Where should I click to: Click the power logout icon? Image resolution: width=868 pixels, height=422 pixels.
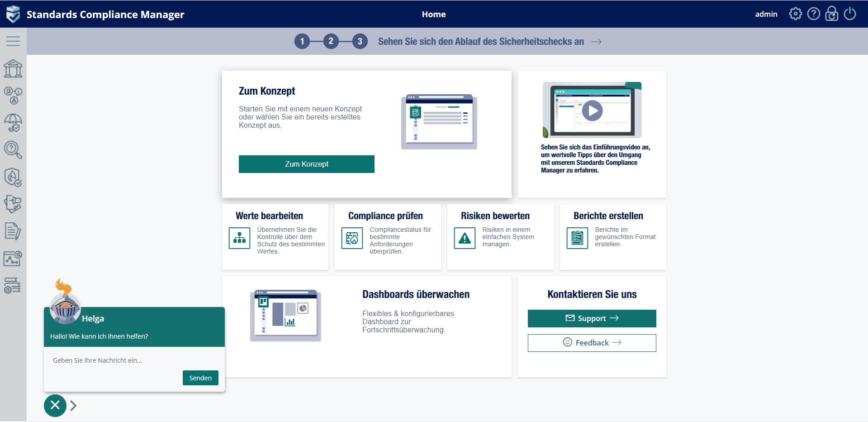850,14
